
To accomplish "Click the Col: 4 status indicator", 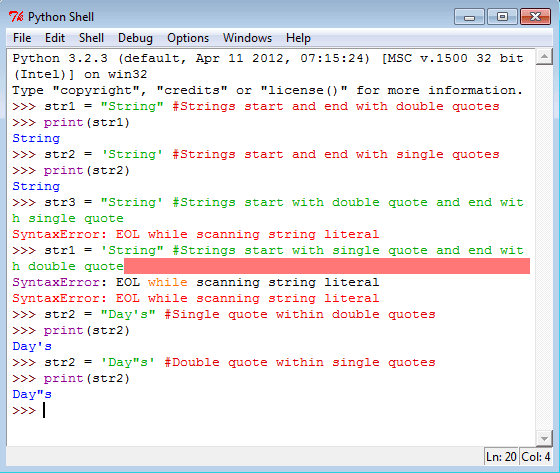I will pyautogui.click(x=535, y=457).
